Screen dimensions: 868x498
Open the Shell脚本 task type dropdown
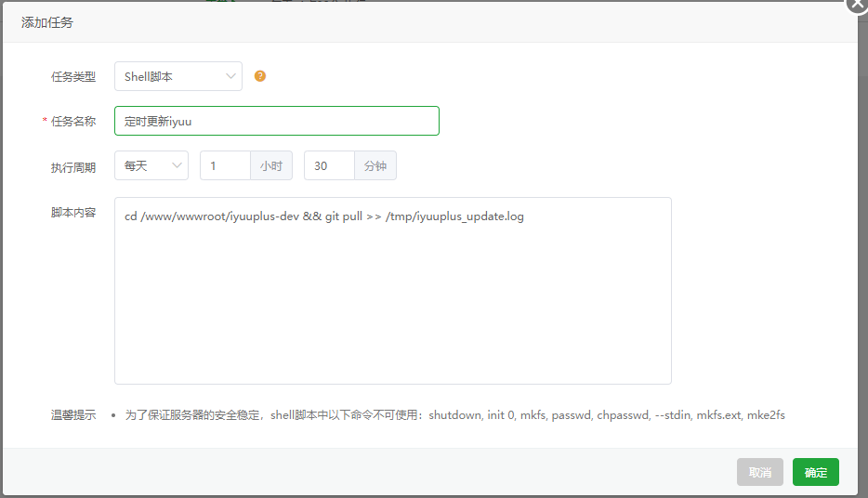(178, 76)
